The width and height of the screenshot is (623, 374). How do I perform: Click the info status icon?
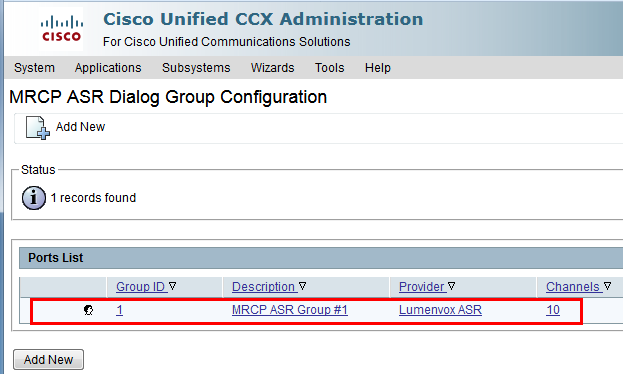tap(34, 198)
